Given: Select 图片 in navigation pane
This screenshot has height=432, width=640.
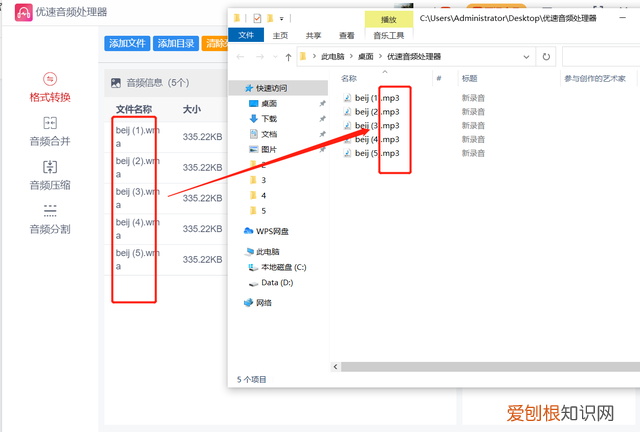Looking at the screenshot, I should coord(269,149).
